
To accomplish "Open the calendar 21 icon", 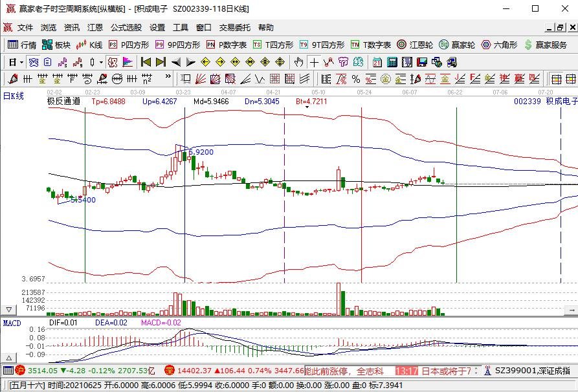I will coord(377,62).
